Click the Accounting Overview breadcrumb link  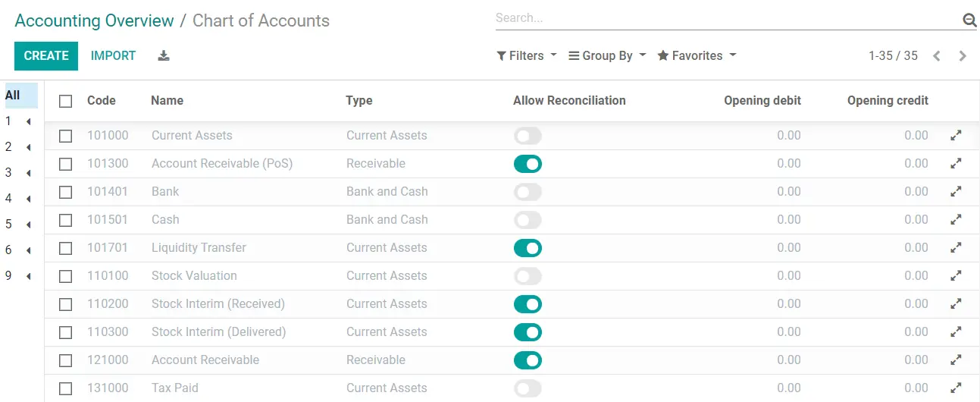click(x=94, y=20)
